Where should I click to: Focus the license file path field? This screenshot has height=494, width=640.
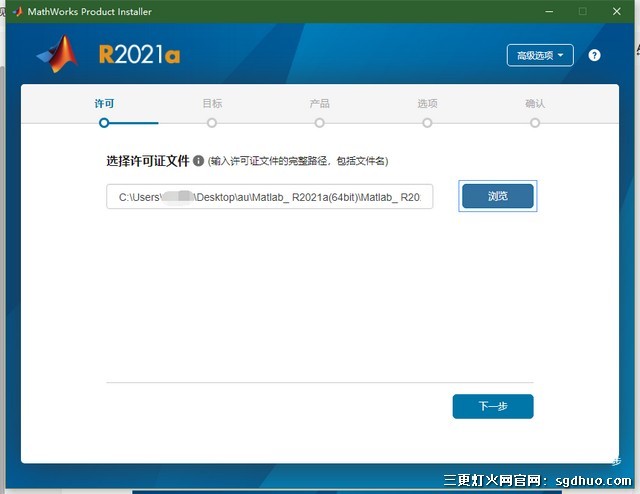point(269,196)
